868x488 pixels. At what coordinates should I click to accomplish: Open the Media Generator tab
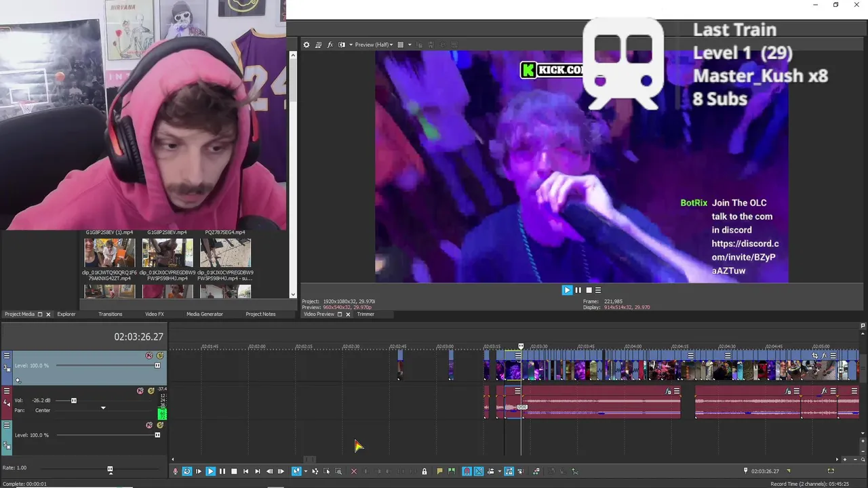(205, 314)
